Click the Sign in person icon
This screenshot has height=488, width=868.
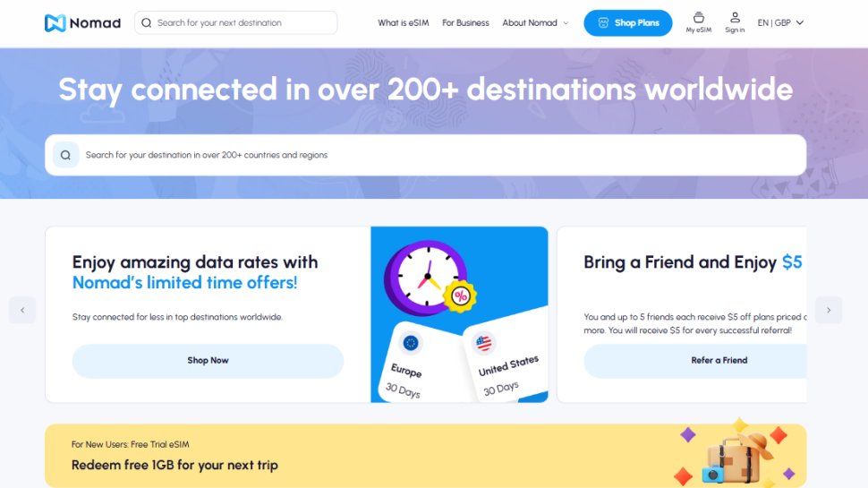point(735,18)
